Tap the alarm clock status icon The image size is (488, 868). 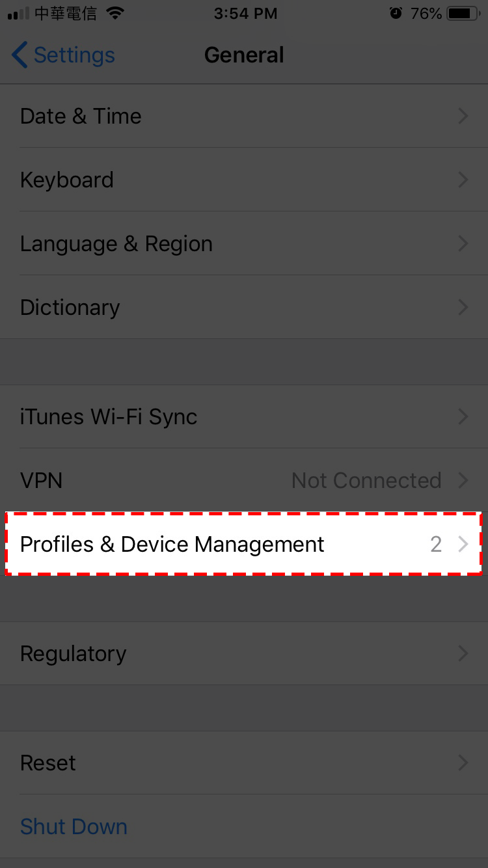coord(396,14)
